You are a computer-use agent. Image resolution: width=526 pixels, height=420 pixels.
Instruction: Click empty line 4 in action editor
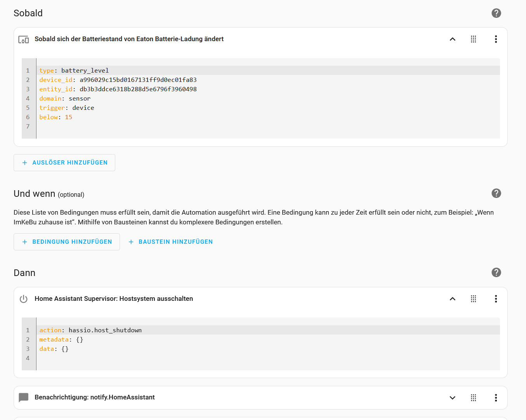point(268,358)
